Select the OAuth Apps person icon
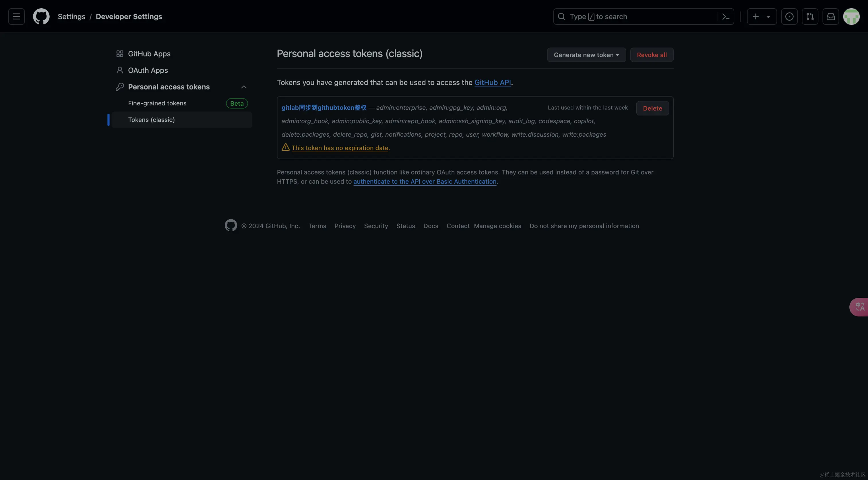The image size is (868, 480). 120,70
